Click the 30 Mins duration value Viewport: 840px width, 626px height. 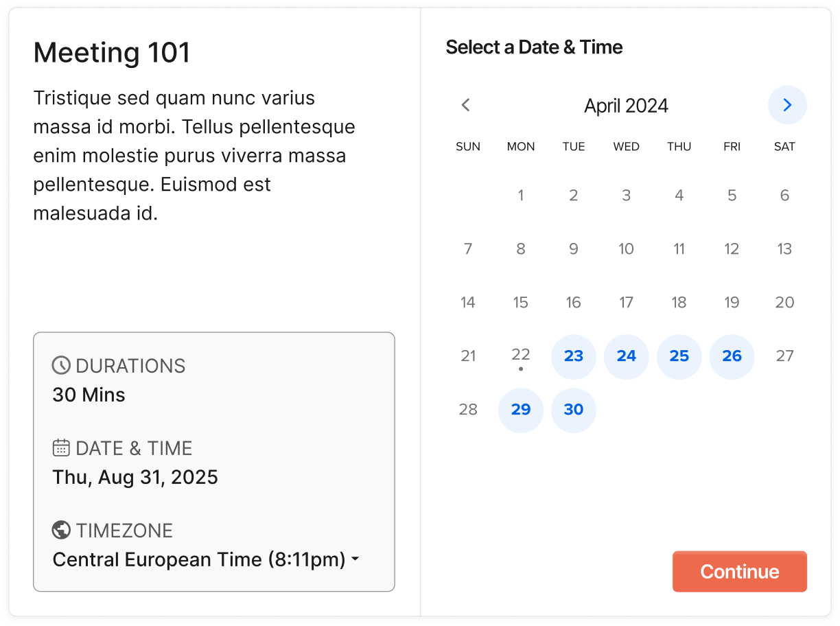point(89,395)
